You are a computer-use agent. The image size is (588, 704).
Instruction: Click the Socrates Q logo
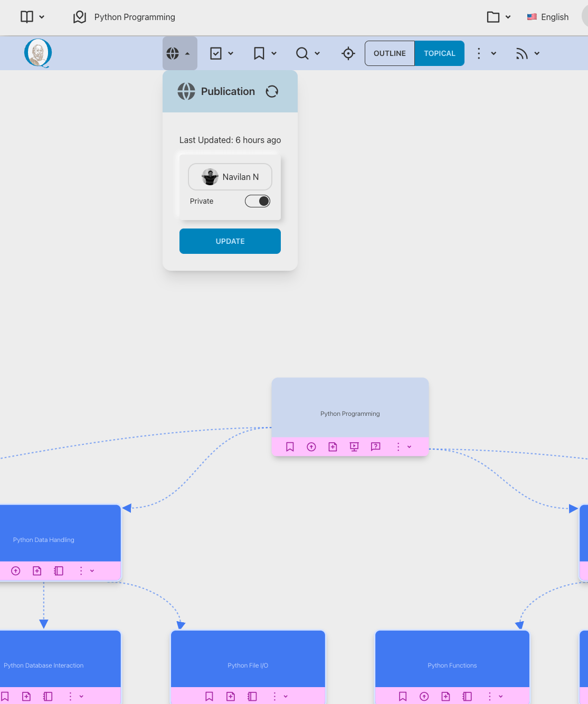click(x=38, y=53)
